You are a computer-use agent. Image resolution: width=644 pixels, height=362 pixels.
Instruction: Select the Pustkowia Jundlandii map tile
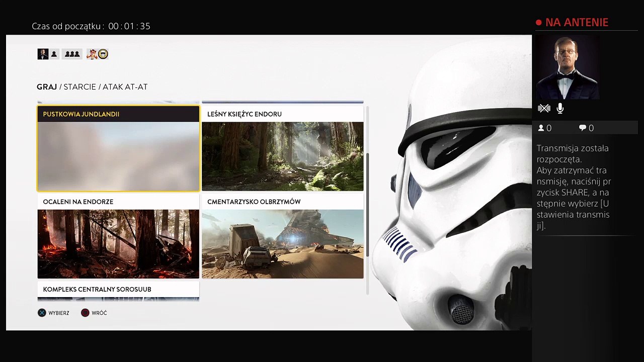point(118,148)
